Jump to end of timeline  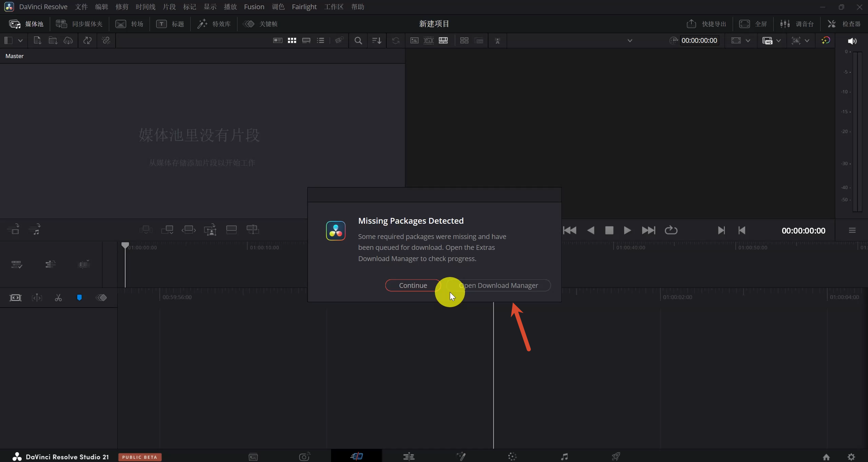tap(649, 230)
